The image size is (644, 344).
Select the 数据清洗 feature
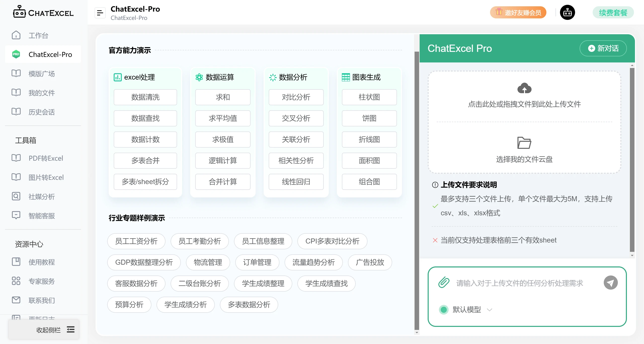pyautogui.click(x=145, y=97)
